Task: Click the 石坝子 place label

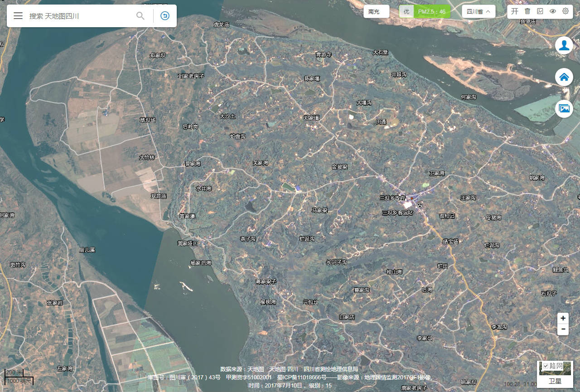Action: coord(549,294)
